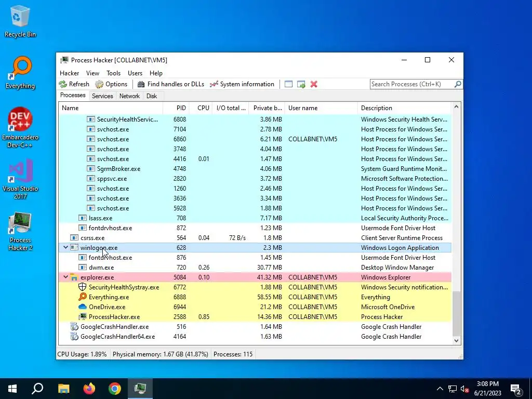Open the Tools menu
The height and width of the screenshot is (399, 532).
pyautogui.click(x=113, y=73)
